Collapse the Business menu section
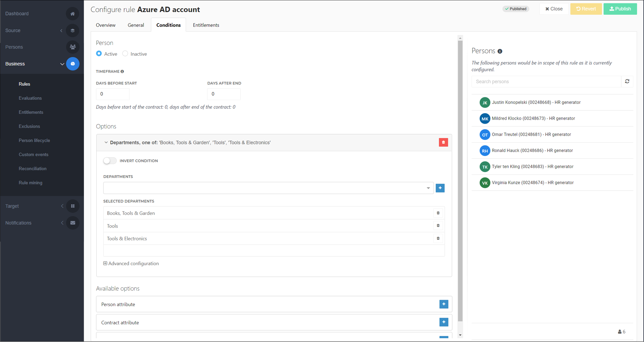 (x=62, y=64)
